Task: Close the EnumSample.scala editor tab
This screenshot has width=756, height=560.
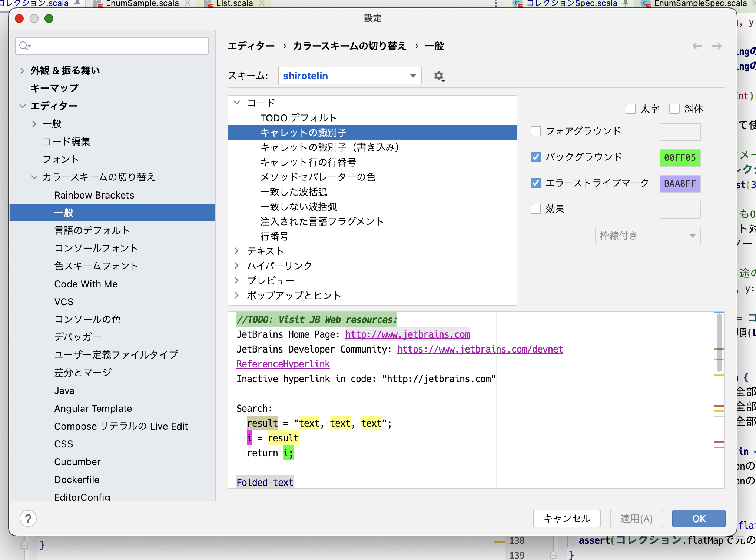Action: click(x=188, y=3)
